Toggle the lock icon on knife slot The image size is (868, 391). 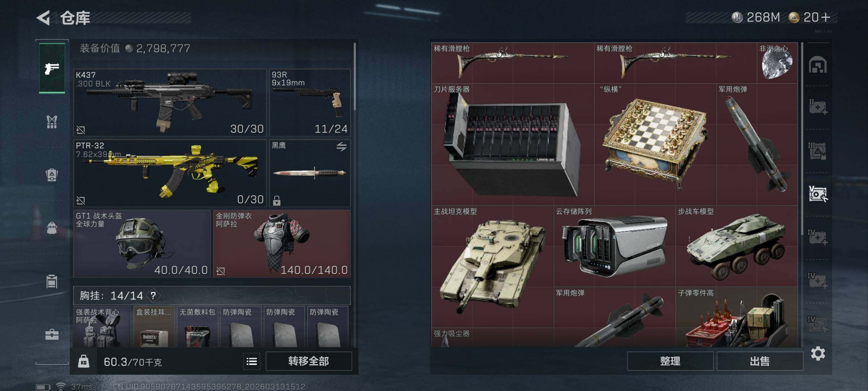[x=277, y=200]
